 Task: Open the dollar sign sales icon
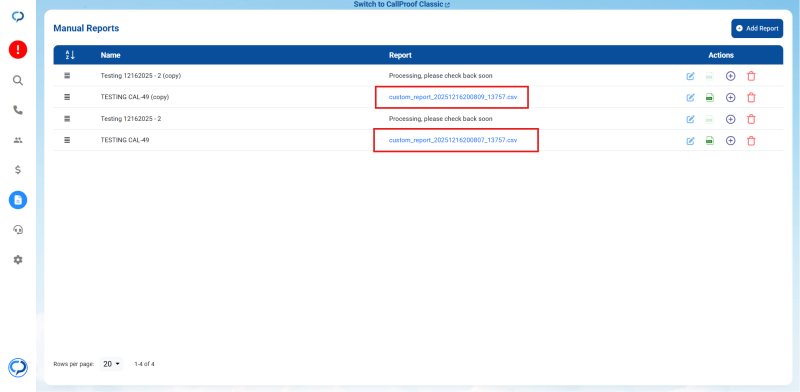(18, 169)
